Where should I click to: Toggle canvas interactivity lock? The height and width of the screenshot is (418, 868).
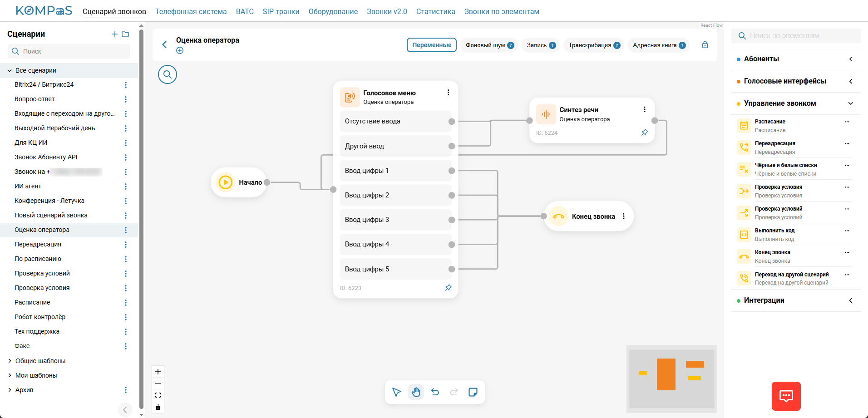158,407
